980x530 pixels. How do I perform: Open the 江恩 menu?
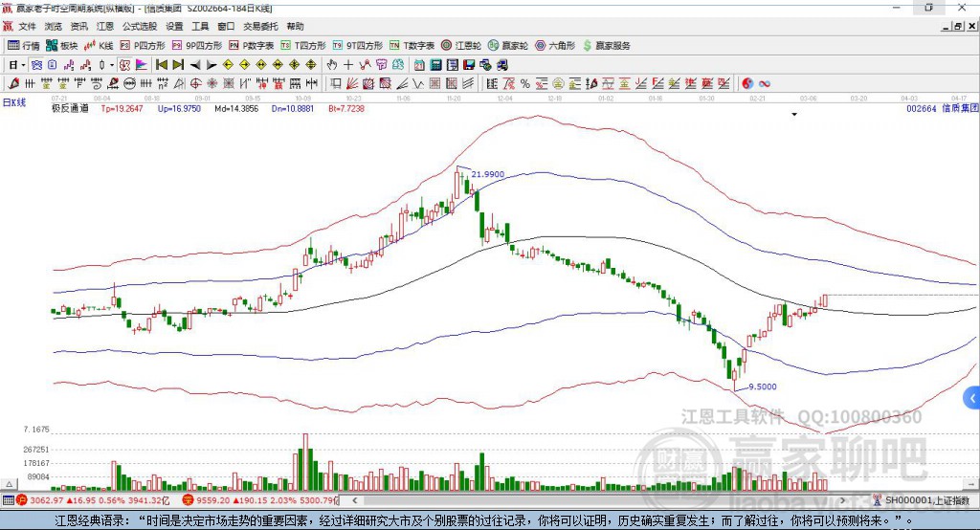[105, 26]
